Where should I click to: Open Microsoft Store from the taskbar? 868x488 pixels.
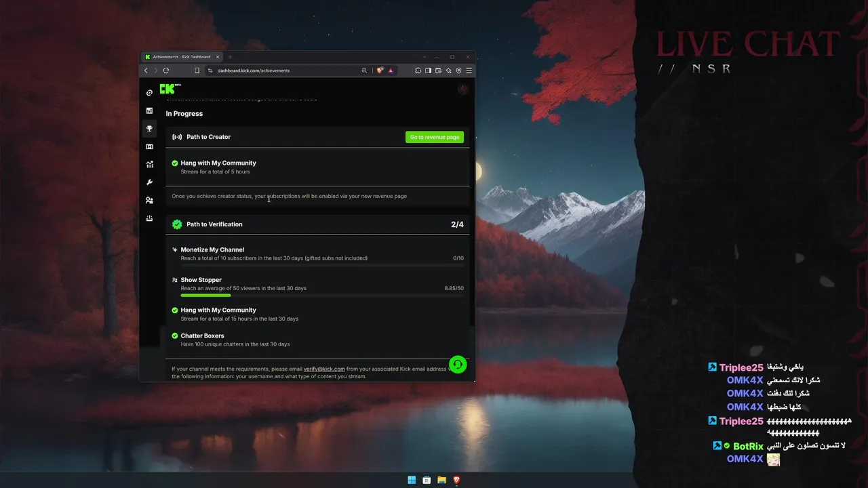[x=427, y=480]
